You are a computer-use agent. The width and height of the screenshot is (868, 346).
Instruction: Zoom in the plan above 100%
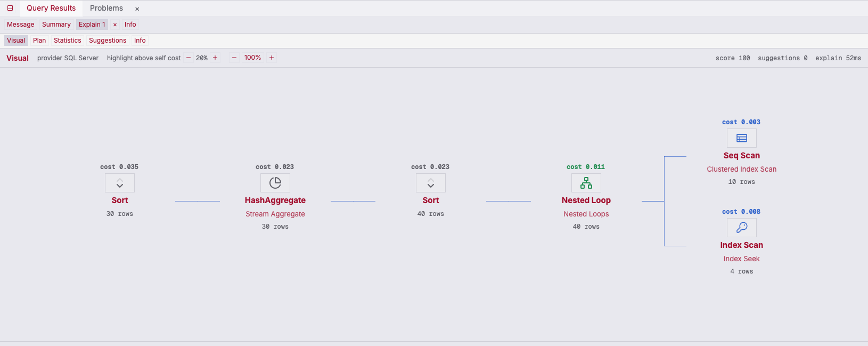[x=272, y=58]
